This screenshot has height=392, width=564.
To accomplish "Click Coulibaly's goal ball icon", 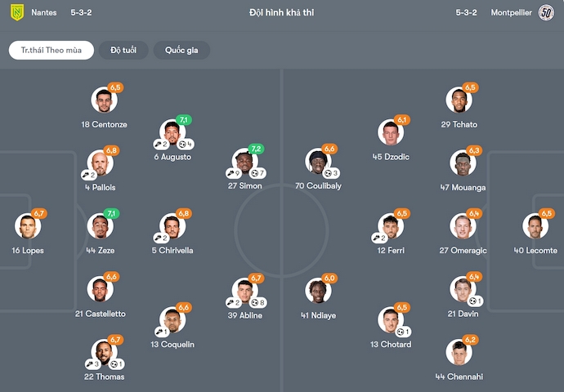I will pyautogui.click(x=327, y=173).
